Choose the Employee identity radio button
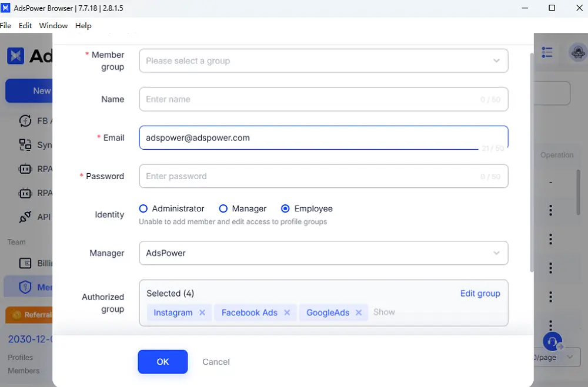 tap(286, 208)
